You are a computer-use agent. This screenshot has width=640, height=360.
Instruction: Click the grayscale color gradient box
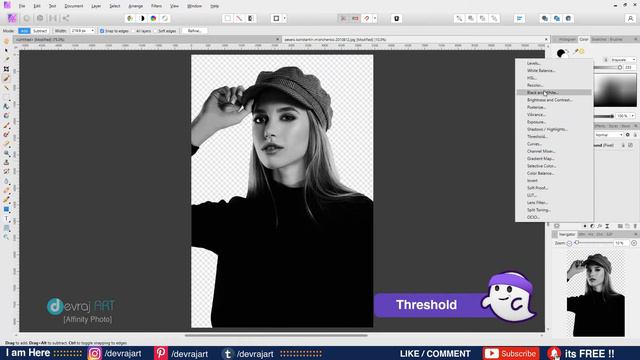[x=615, y=90]
